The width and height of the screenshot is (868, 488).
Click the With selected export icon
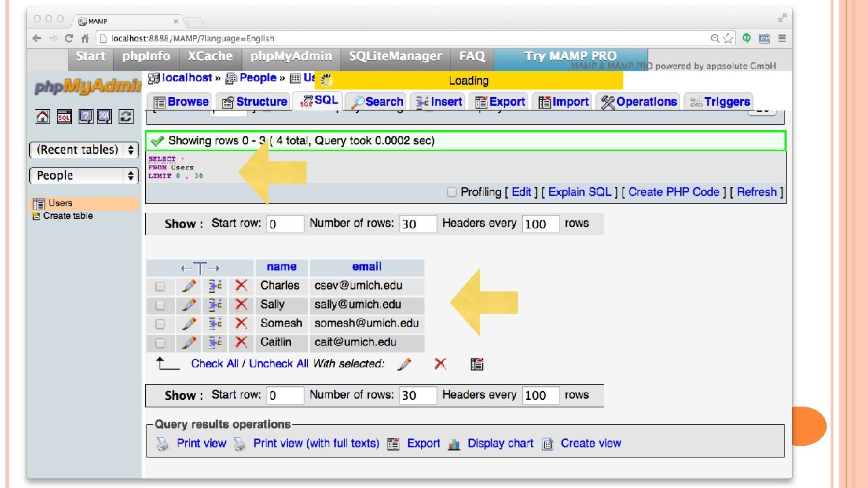click(477, 364)
